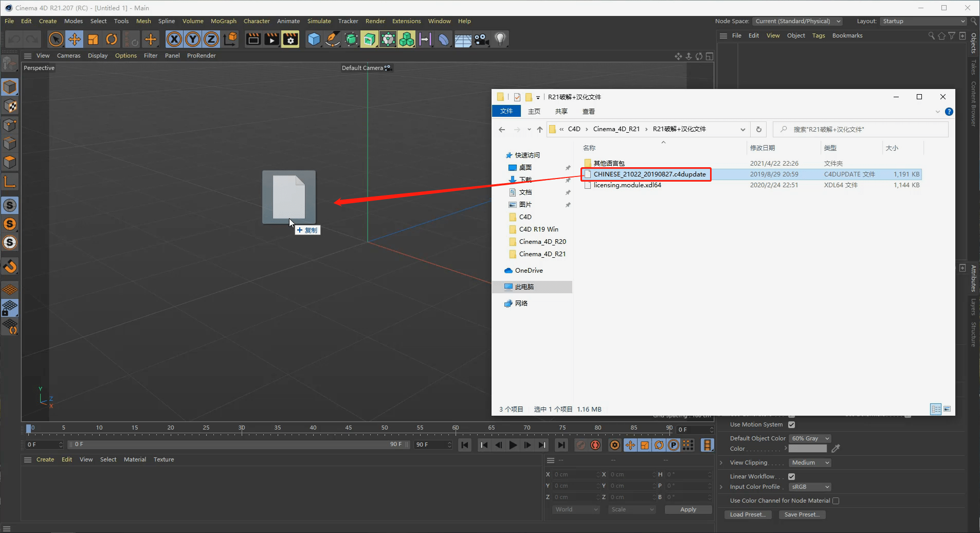Open View Clipping Medium dropdown

click(x=810, y=463)
